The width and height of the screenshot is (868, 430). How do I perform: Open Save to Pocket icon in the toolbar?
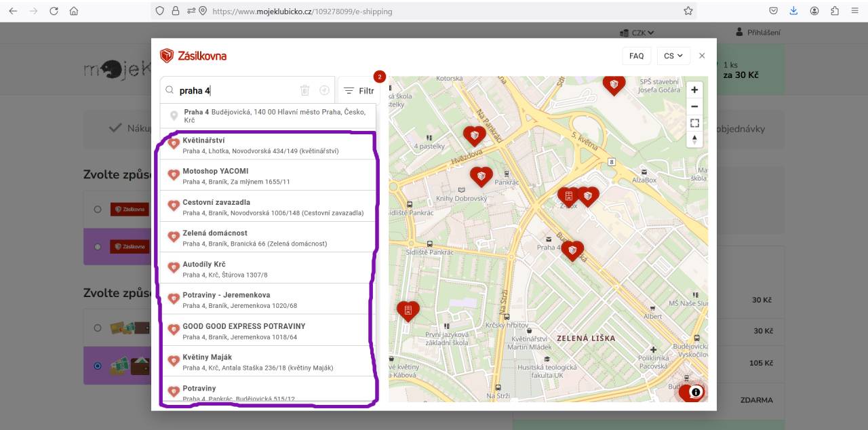click(x=774, y=11)
